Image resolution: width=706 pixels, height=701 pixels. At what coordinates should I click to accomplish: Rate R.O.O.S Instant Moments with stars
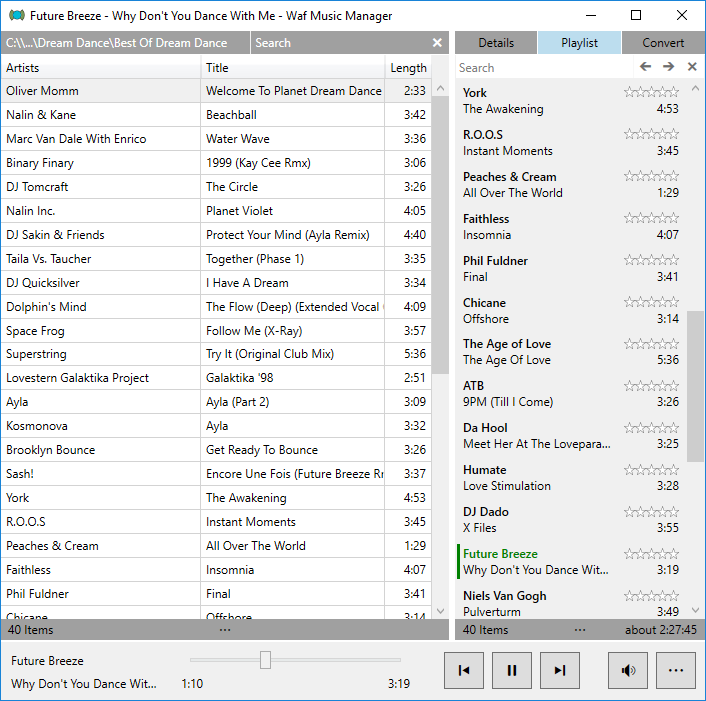tap(651, 134)
